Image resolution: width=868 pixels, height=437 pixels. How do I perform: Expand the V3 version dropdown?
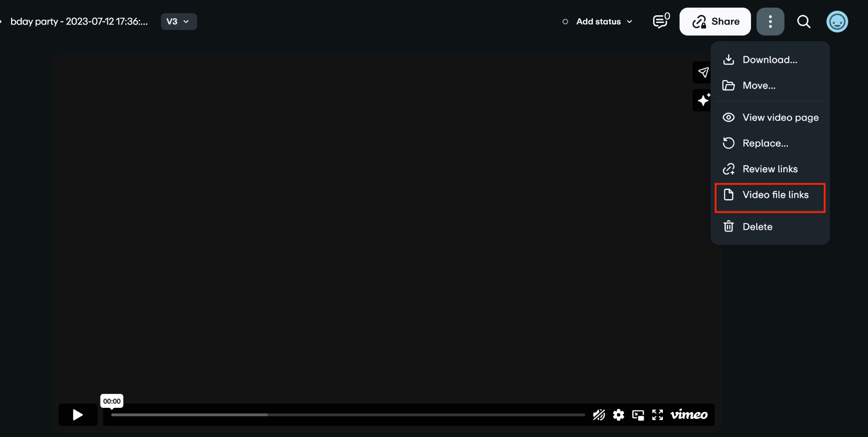point(178,21)
